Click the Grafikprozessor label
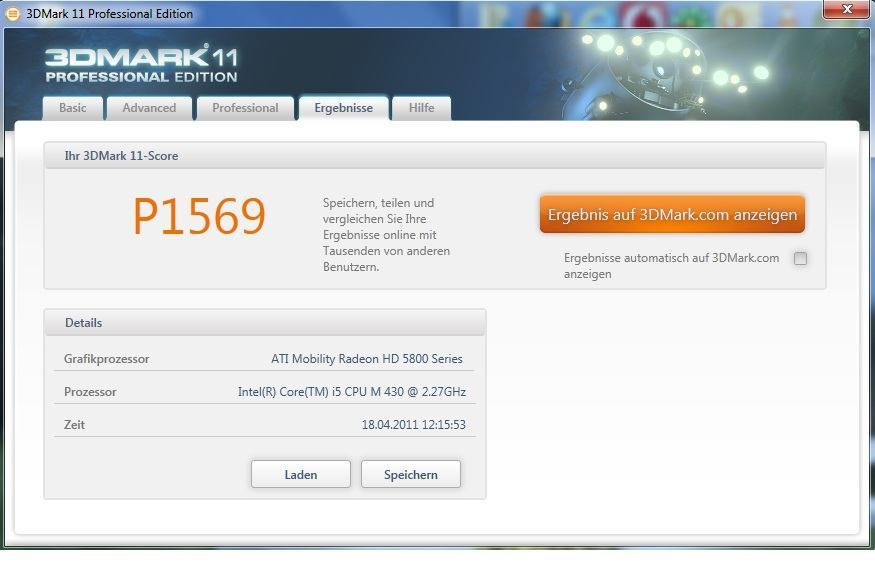The image size is (875, 580). [x=107, y=359]
